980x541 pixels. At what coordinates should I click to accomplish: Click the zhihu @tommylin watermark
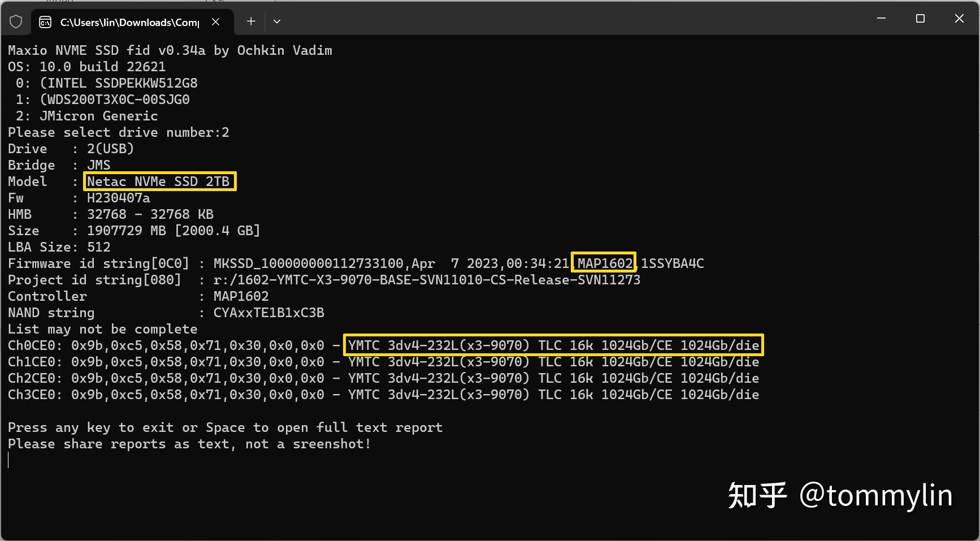[840, 495]
